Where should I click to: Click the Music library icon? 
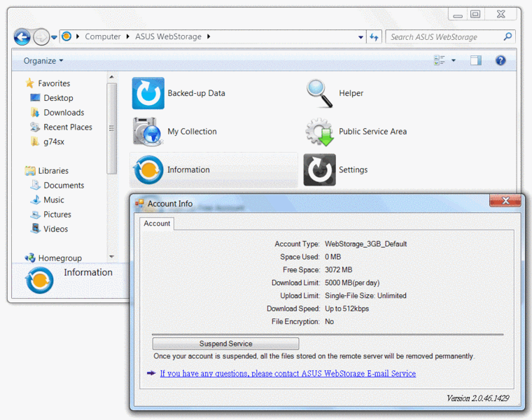(x=35, y=199)
